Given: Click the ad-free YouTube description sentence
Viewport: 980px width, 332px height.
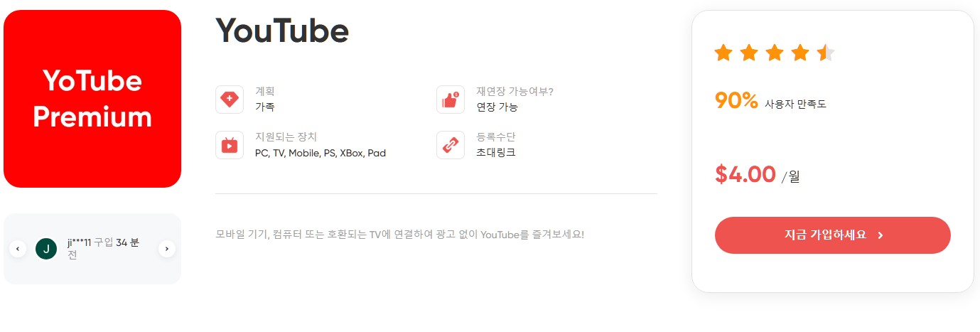Looking at the screenshot, I should coord(399,234).
